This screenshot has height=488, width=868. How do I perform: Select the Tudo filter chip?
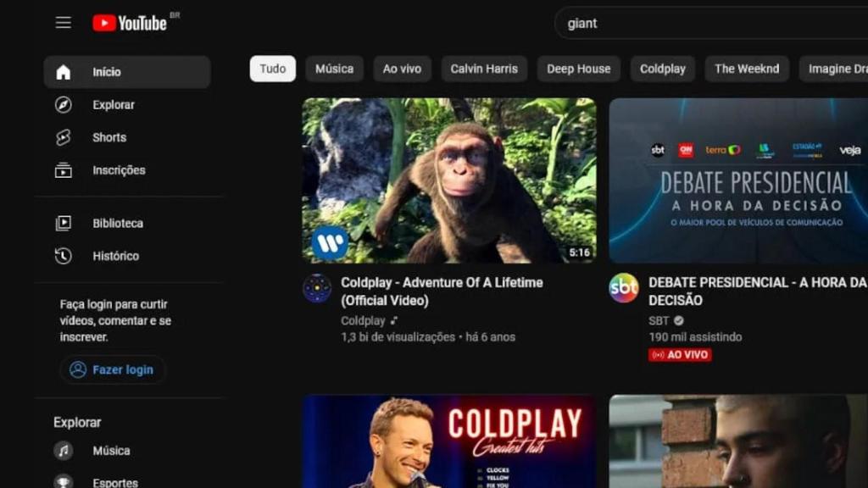tap(271, 69)
